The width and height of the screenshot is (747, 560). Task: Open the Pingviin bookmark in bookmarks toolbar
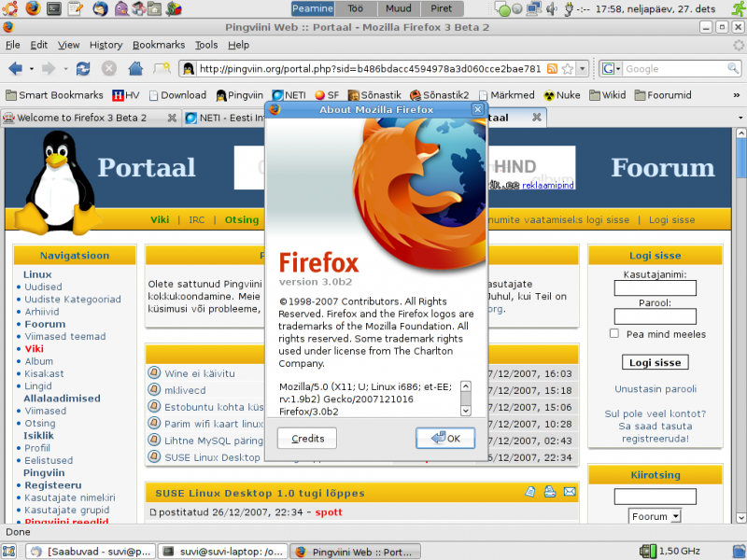click(240, 95)
